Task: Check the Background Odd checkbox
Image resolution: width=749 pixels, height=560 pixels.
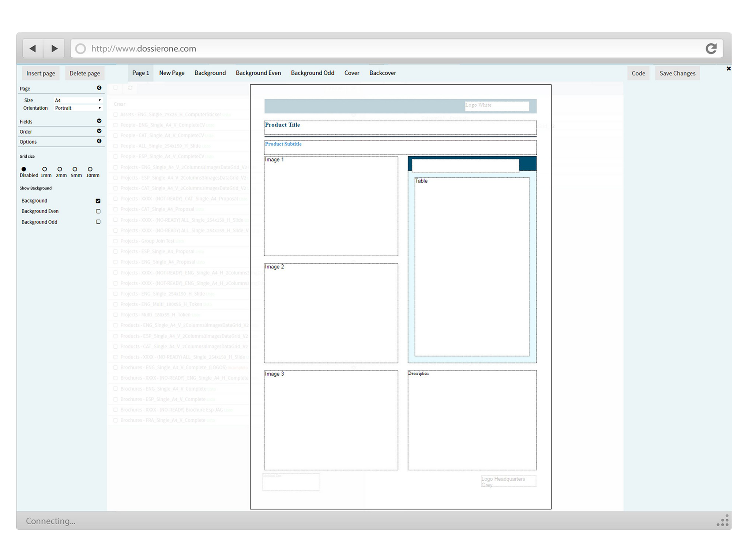Action: [98, 222]
